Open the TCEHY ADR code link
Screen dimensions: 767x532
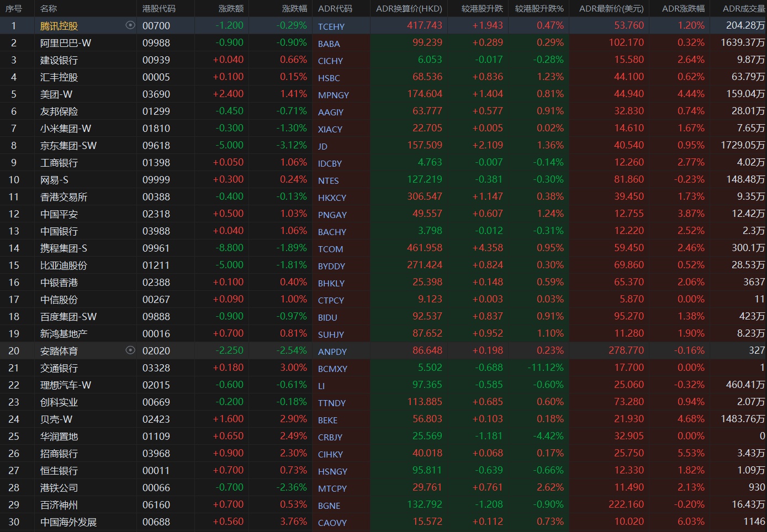click(x=331, y=26)
